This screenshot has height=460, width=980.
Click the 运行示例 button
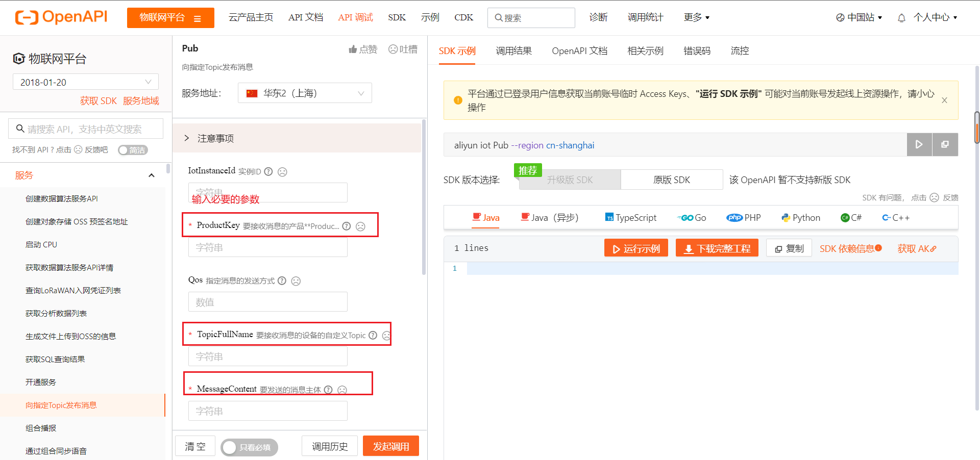pos(636,248)
